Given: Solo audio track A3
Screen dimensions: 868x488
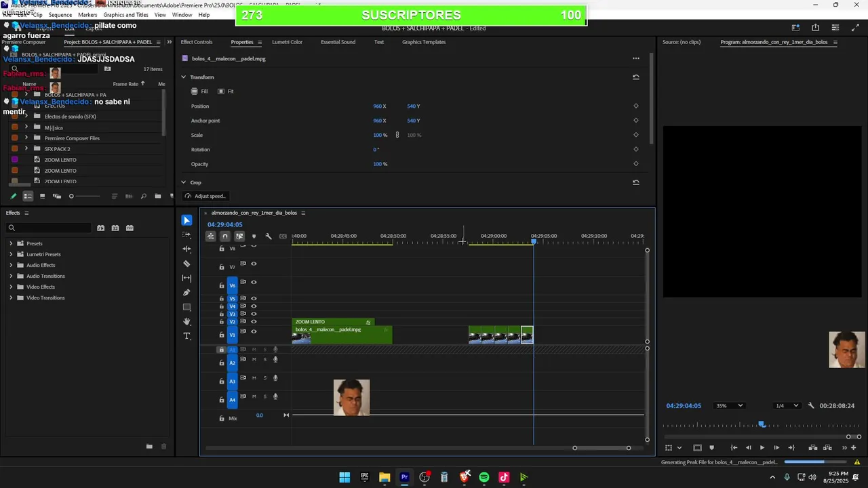Looking at the screenshot, I should [x=264, y=378].
